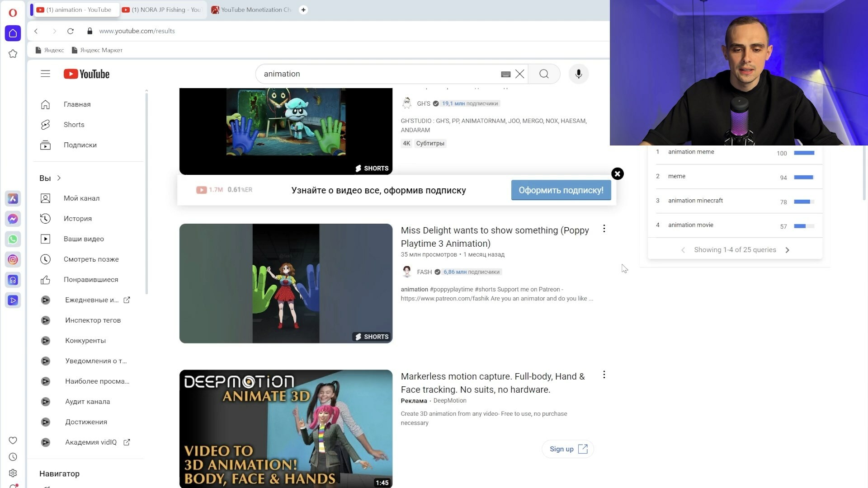
Task: Expand the Вы section chevron
Action: click(x=59, y=178)
